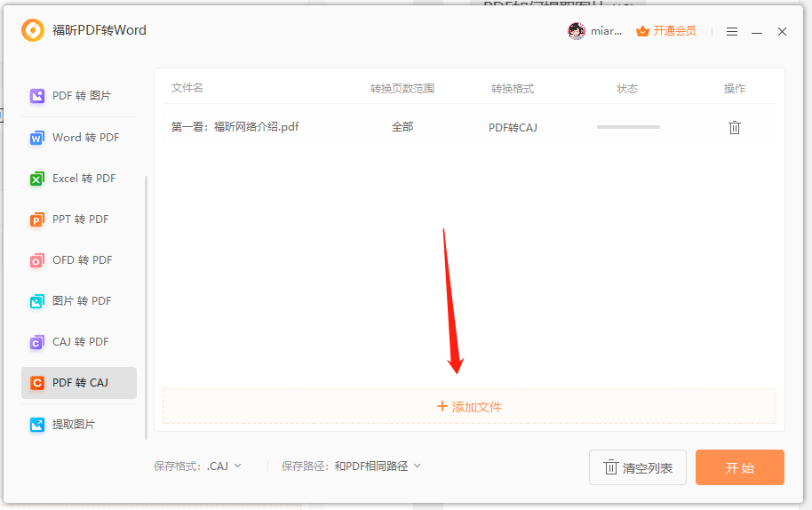The height and width of the screenshot is (510, 812).
Task: Click the 文件名 column header
Action: pyautogui.click(x=187, y=88)
